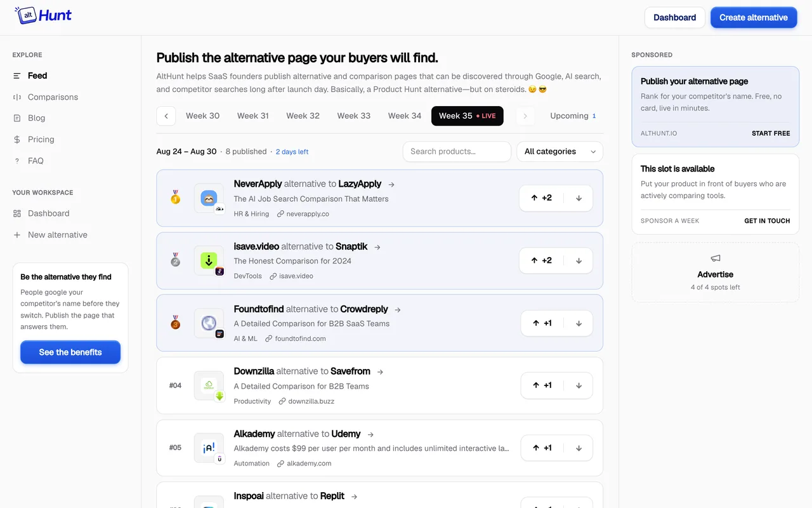
Task: Click the Advertise card label
Action: (716, 274)
